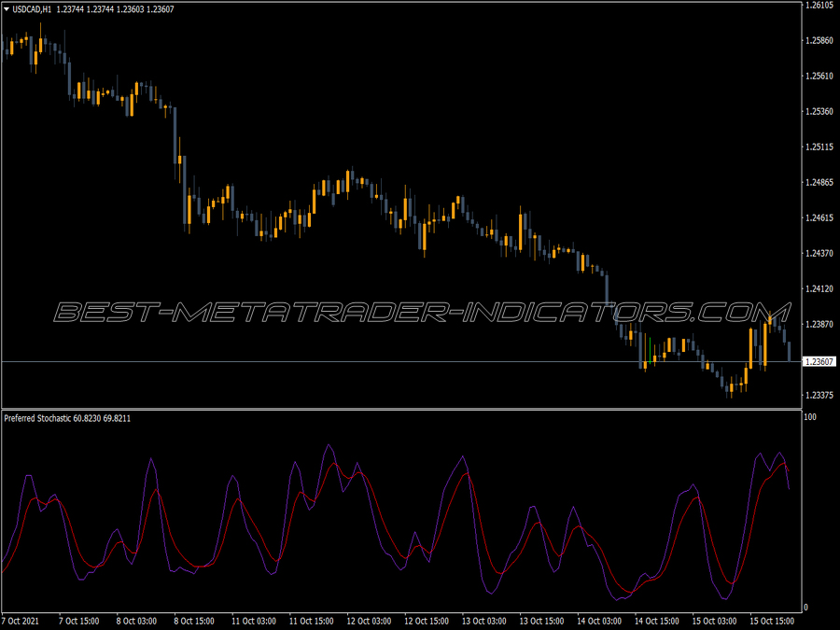Click price scale value 1.25860
Screen dimensions: 840x630
pyautogui.click(x=819, y=41)
